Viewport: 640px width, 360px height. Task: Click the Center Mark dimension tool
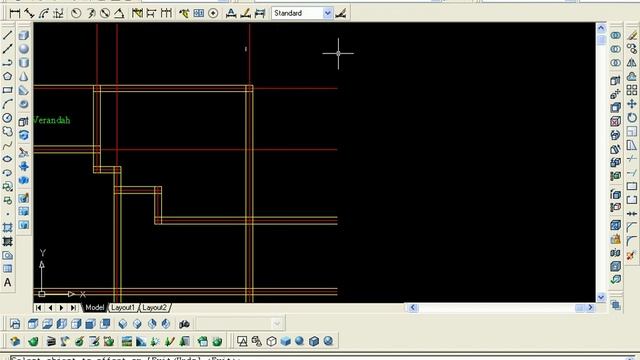click(x=213, y=13)
